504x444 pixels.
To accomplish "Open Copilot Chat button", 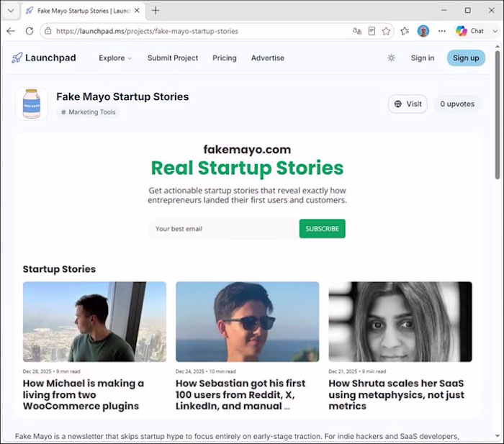I will tap(470, 31).
